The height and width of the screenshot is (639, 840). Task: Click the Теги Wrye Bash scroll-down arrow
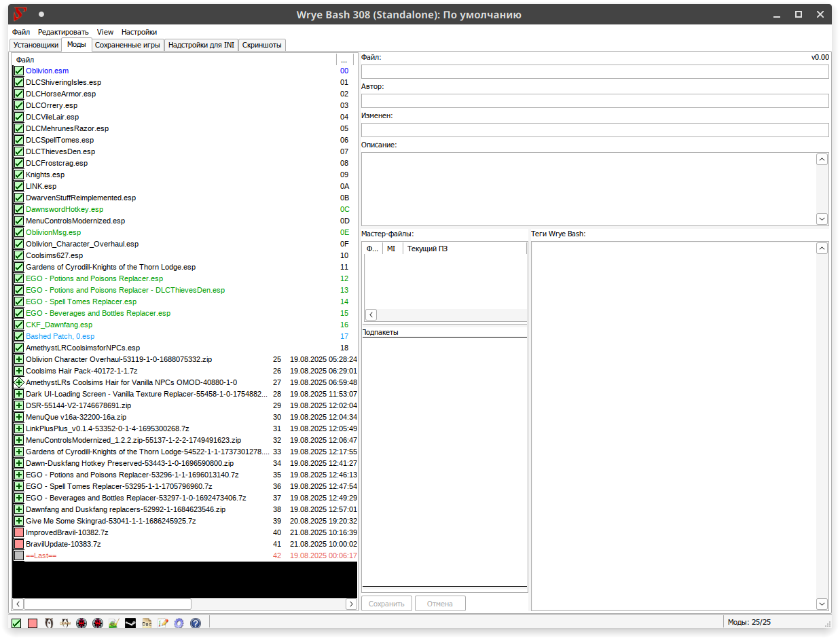[x=822, y=604]
